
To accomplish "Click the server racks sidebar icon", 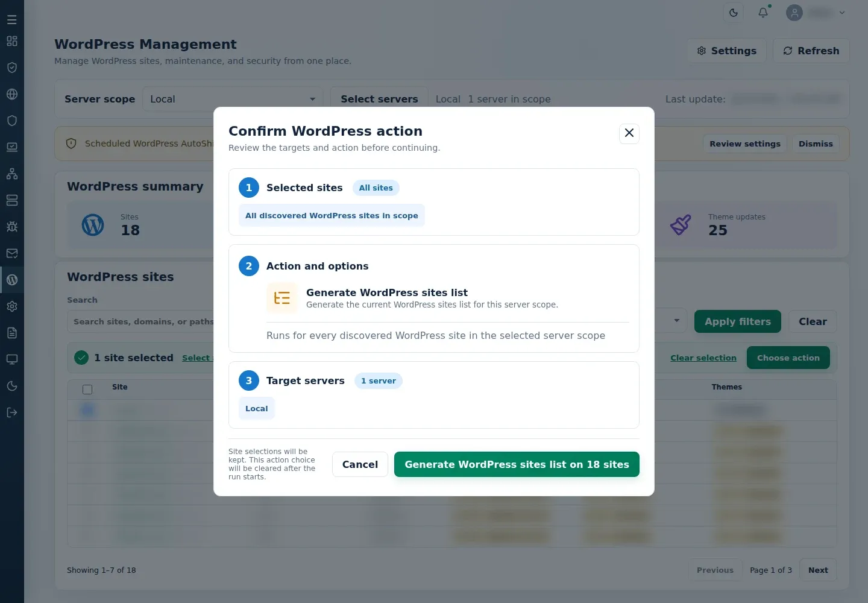I will click(x=12, y=200).
